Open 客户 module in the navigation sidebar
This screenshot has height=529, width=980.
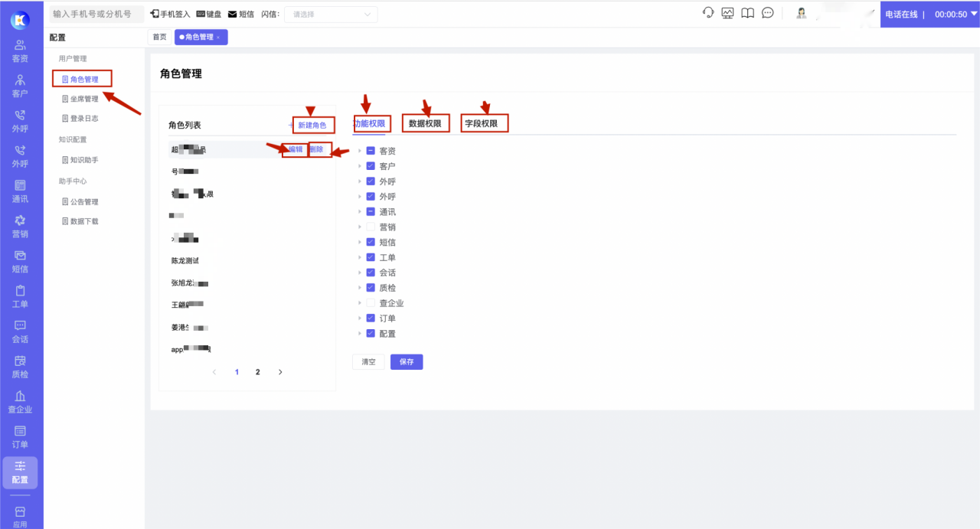pyautogui.click(x=21, y=86)
